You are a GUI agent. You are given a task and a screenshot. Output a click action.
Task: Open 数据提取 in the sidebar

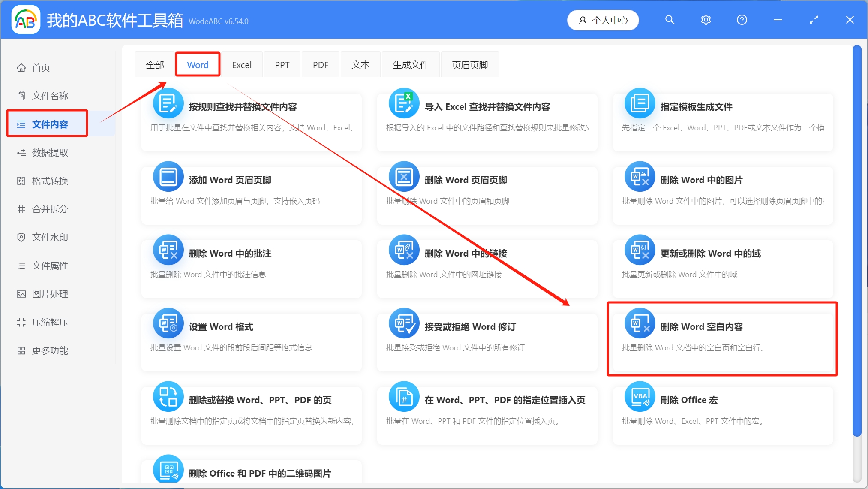point(50,153)
